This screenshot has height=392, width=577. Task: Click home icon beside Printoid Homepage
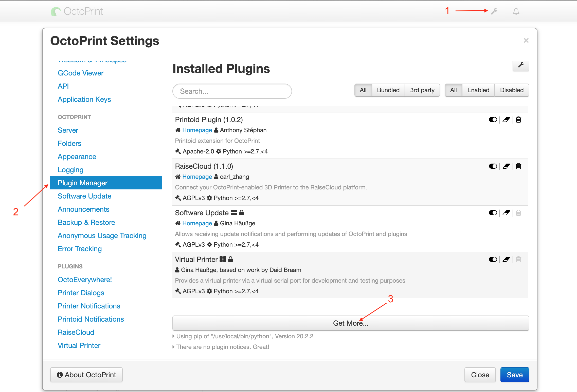[178, 130]
